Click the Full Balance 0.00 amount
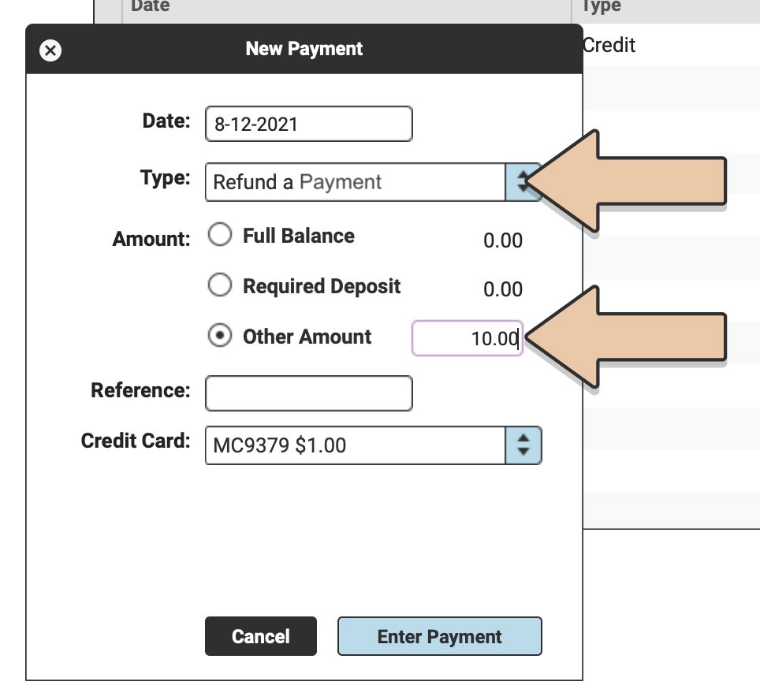This screenshot has height=700, width=760. click(502, 240)
